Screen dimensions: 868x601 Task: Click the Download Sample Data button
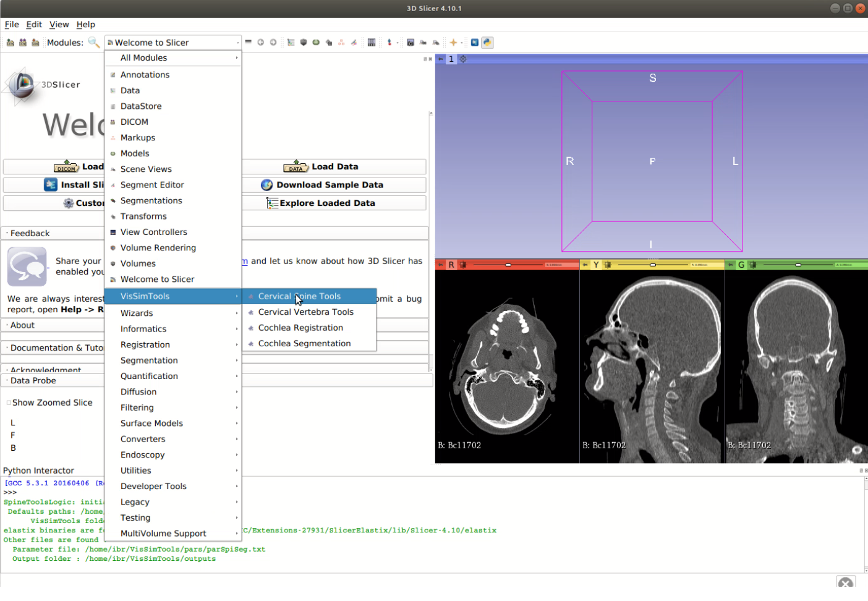329,185
